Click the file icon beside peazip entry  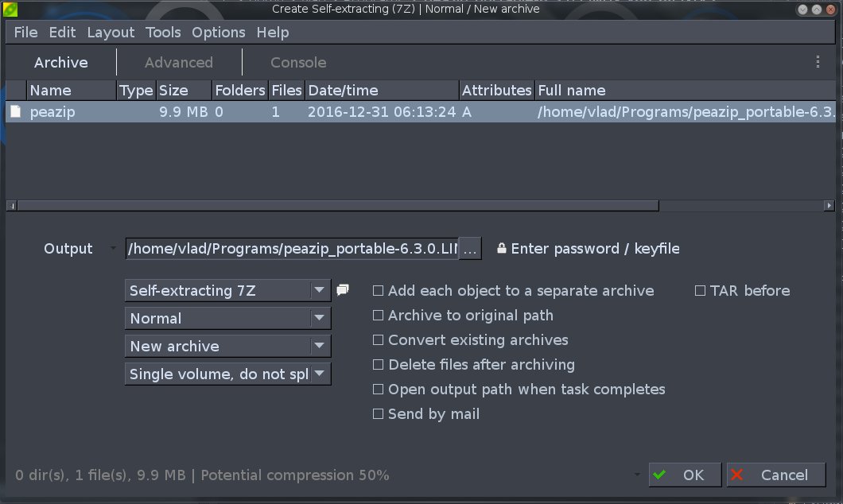click(14, 111)
